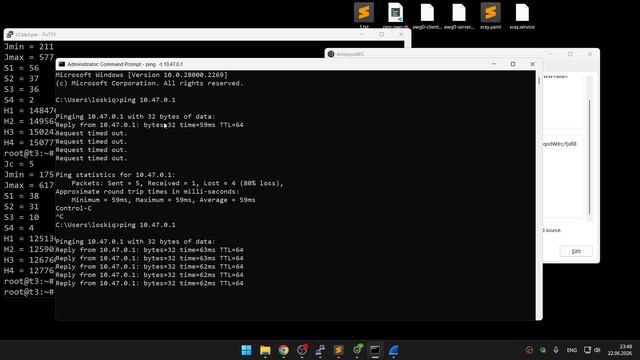Click the "Microsoft Windows [Version" line
The width and height of the screenshot is (640, 360).
(x=142, y=75)
